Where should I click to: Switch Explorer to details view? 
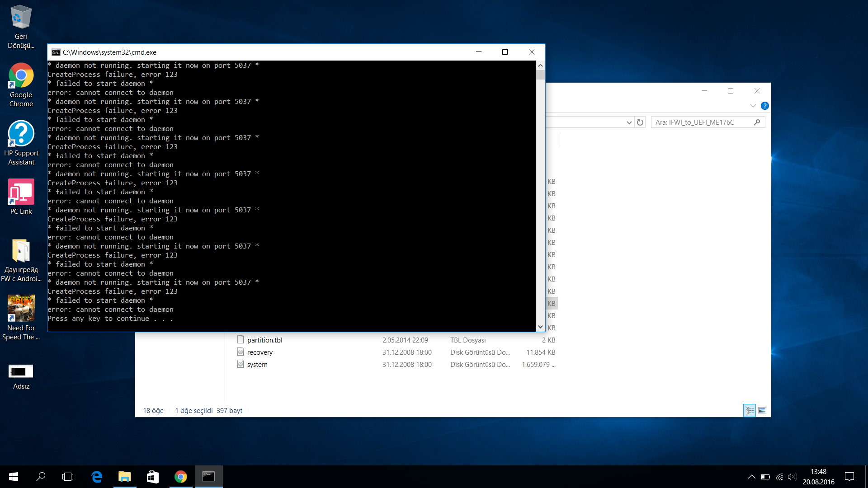click(x=750, y=410)
